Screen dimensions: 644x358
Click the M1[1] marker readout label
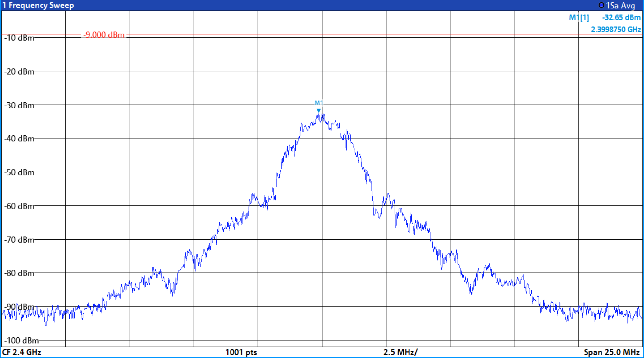[579, 17]
